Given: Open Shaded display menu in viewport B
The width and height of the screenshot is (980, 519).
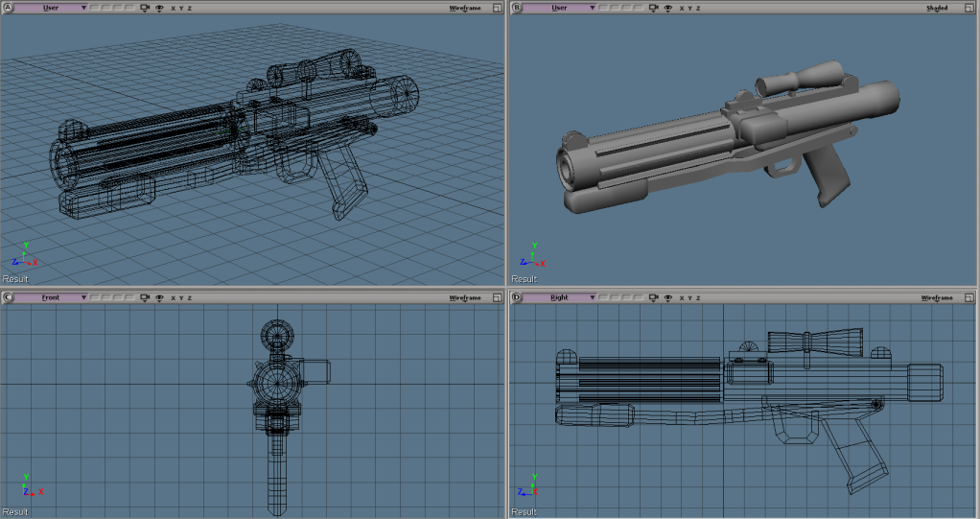Looking at the screenshot, I should coord(937,8).
